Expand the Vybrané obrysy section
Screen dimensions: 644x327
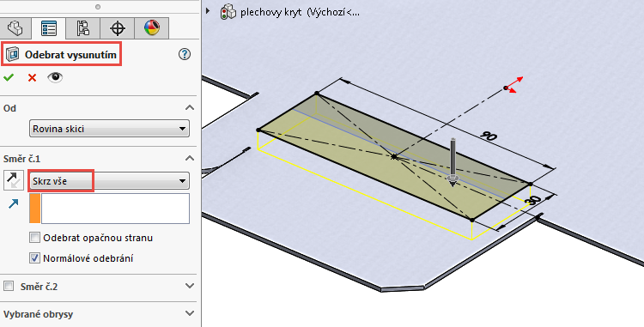click(190, 314)
